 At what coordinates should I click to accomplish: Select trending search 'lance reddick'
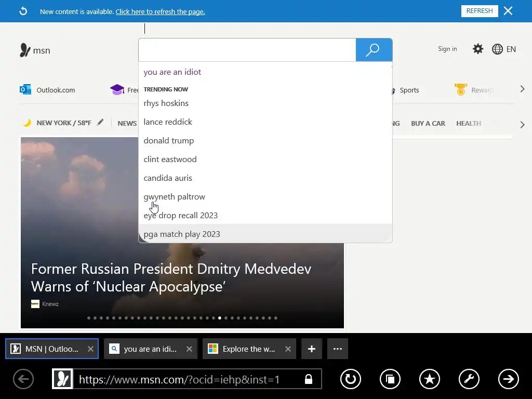168,122
